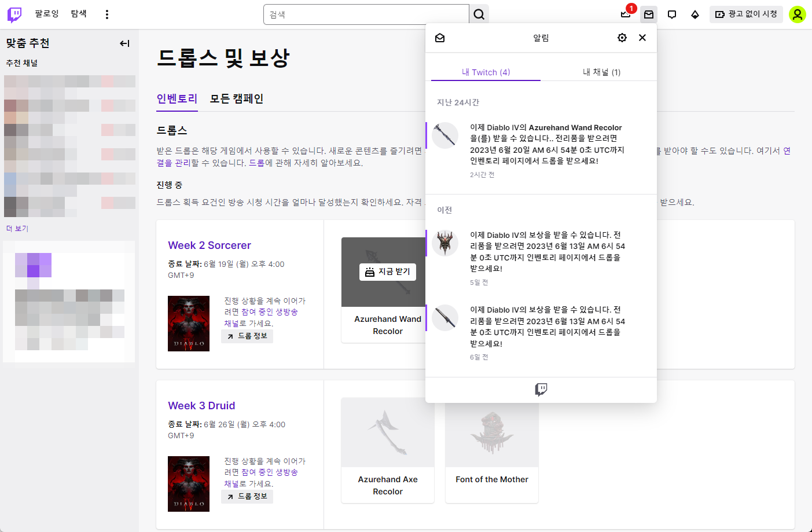Image resolution: width=812 pixels, height=532 pixels.
Task: Click the Twitch glitch icon at the panel bottom
Action: [x=541, y=390]
